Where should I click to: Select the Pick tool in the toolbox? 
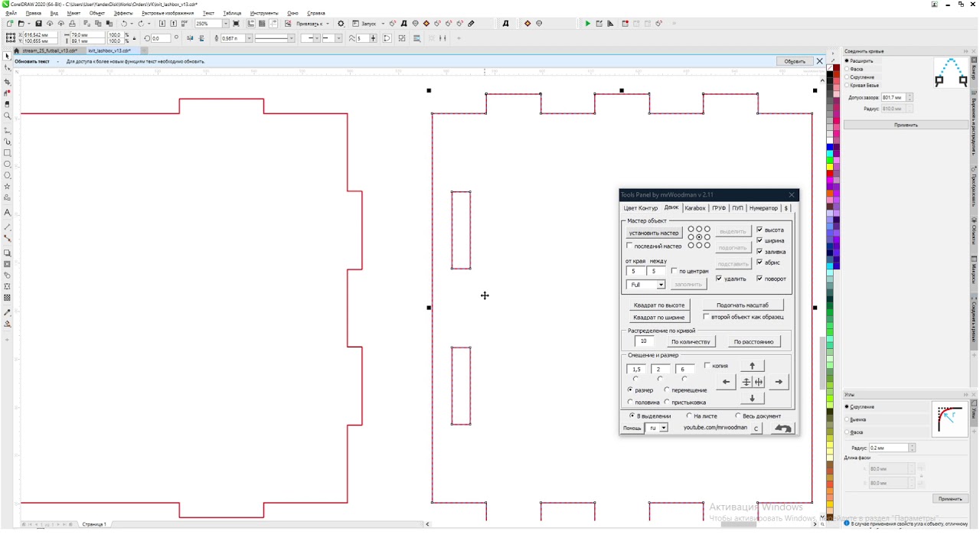[x=8, y=56]
